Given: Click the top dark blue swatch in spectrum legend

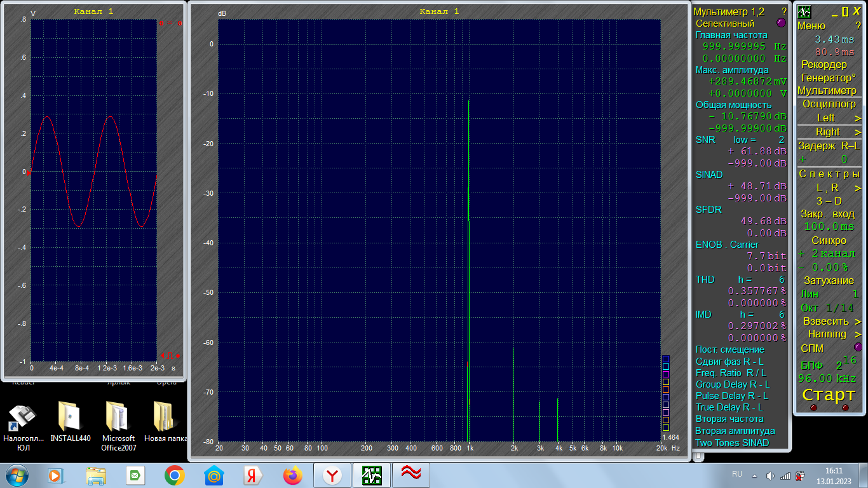Looking at the screenshot, I should point(665,359).
